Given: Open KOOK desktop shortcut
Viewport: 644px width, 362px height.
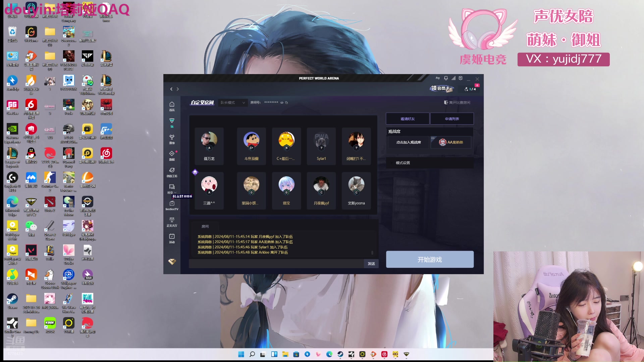Looking at the screenshot, I should 50,325.
